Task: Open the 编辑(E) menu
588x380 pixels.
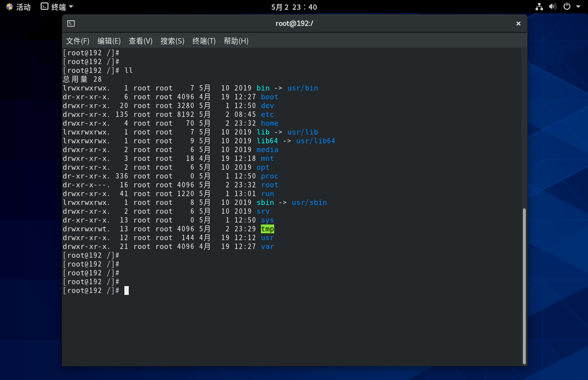Action: (x=109, y=41)
